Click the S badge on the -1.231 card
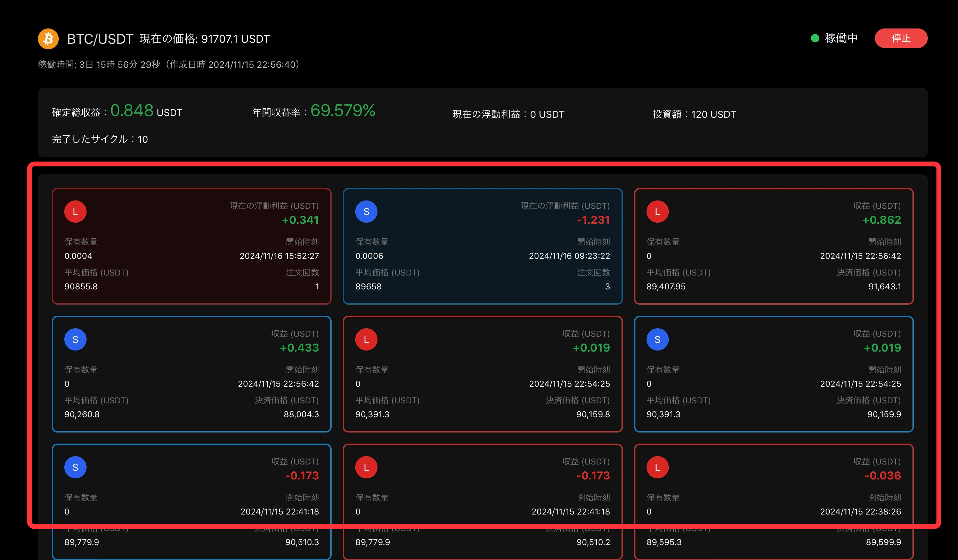The width and height of the screenshot is (958, 560). (x=366, y=212)
